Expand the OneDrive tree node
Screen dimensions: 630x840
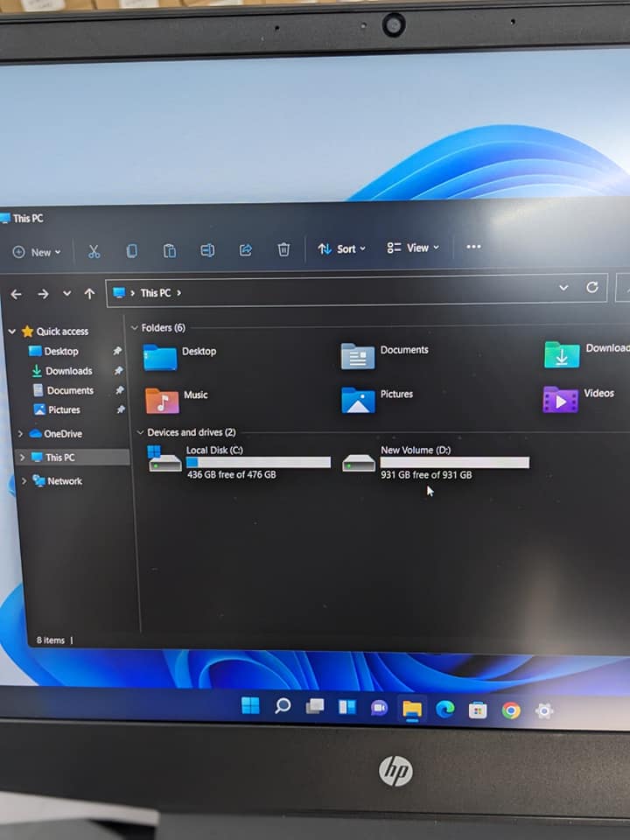pyautogui.click(x=21, y=434)
